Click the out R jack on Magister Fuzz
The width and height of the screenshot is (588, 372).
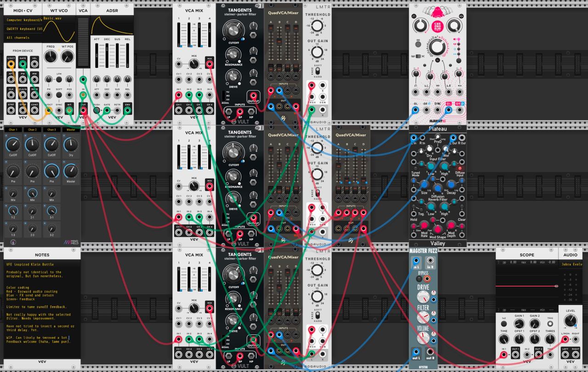[430, 352]
